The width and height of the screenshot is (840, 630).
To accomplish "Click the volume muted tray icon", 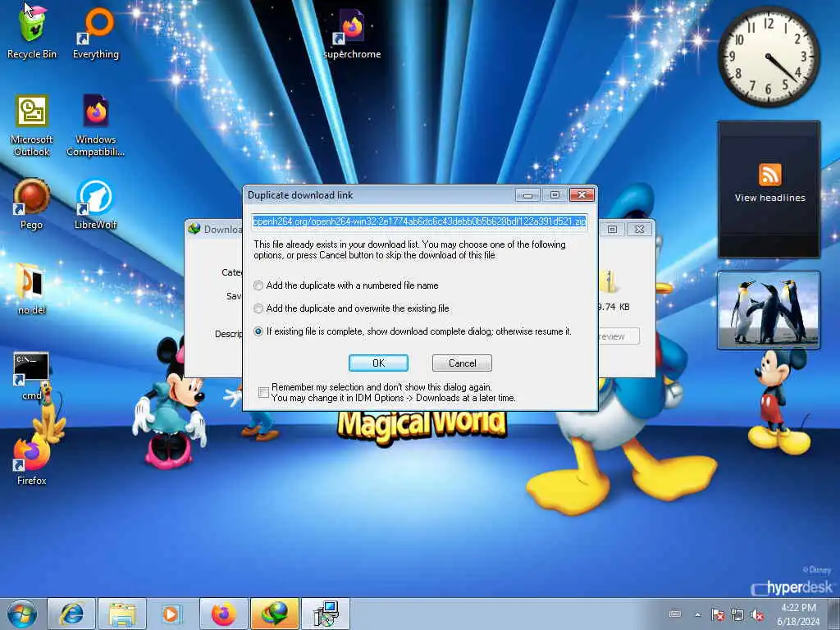I will tap(757, 614).
